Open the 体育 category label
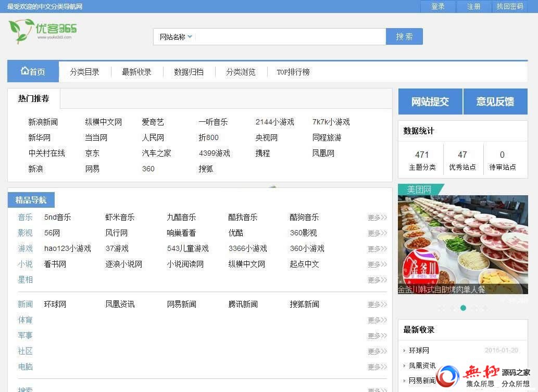This screenshot has width=538, height=392. (25, 320)
